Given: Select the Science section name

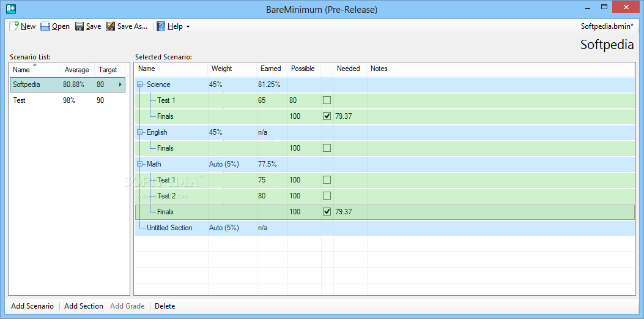Looking at the screenshot, I should (158, 84).
